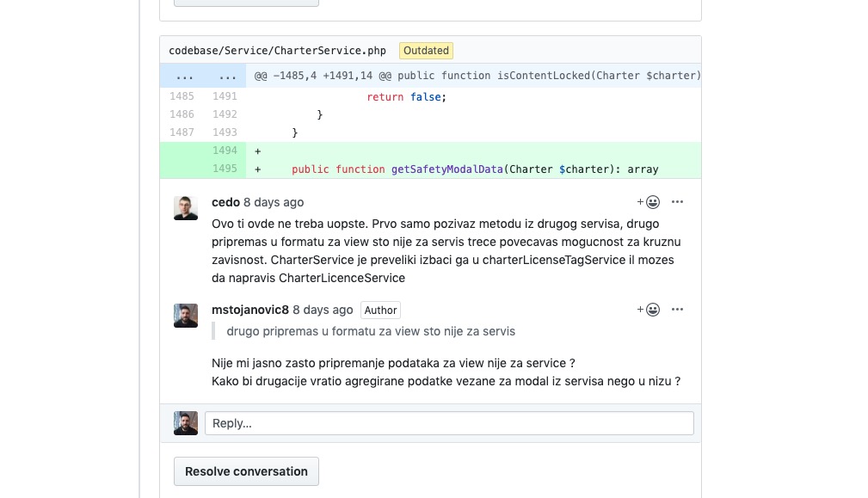Open the mstojanovic8 username link
The width and height of the screenshot is (868, 498).
click(250, 310)
